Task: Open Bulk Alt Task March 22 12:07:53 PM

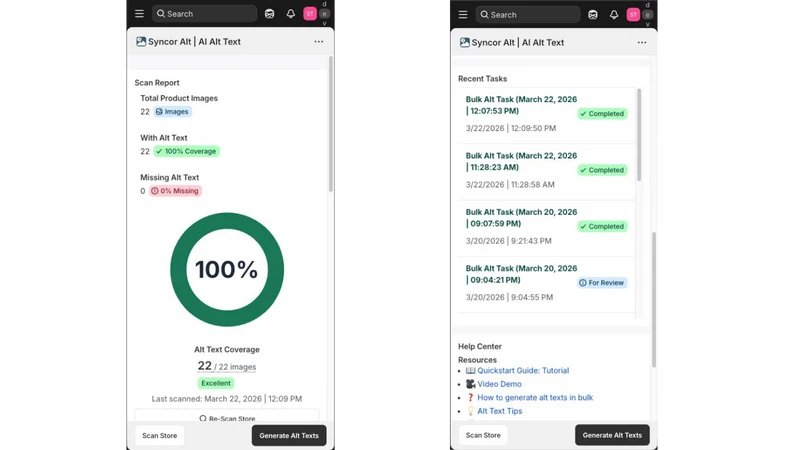Action: pos(521,105)
